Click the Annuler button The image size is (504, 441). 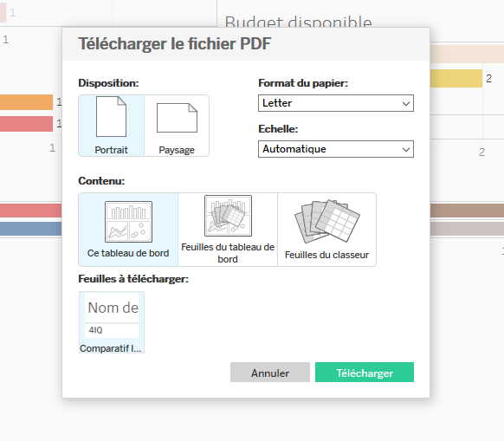point(270,373)
